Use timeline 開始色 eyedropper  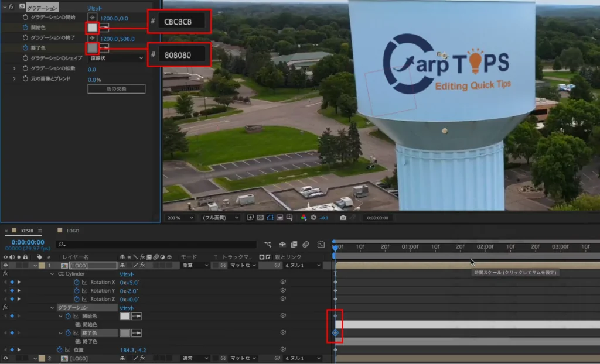(136, 316)
